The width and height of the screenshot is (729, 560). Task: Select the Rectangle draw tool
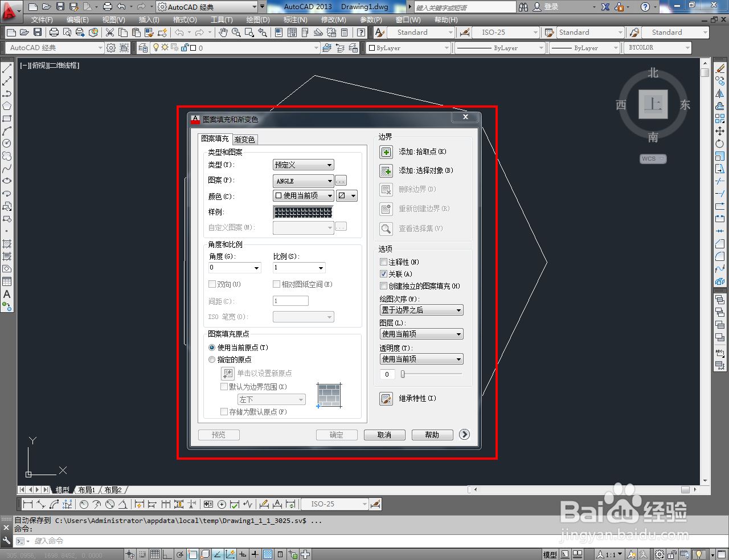7,118
